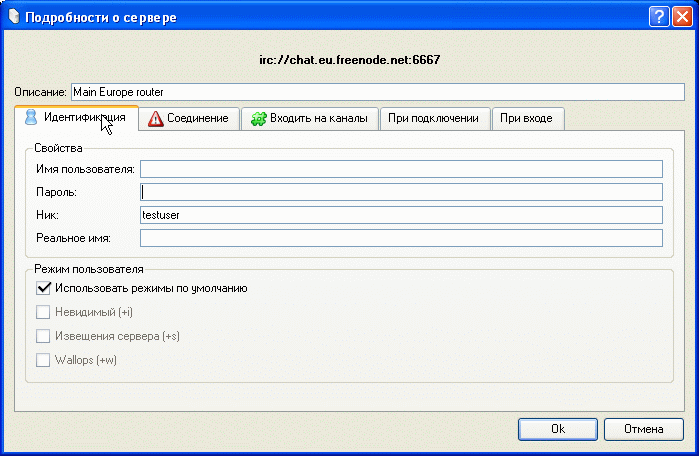Click the Отмена button
The width and height of the screenshot is (699, 456).
coord(644,429)
